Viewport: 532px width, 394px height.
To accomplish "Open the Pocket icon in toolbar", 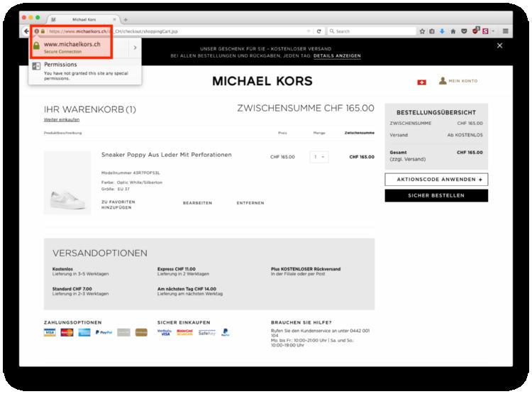I will click(464, 31).
